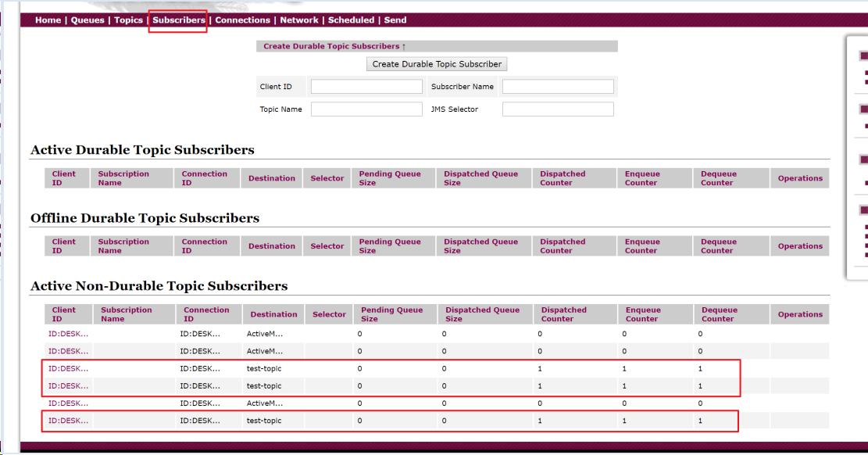Sort Offline Durable table by Selector
The image size is (868, 455).
pos(327,246)
